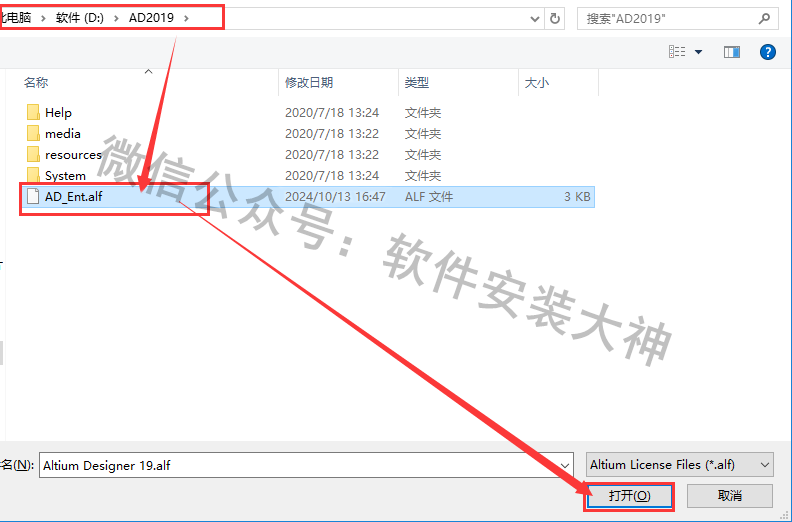Select the media folder icon
The height and width of the screenshot is (522, 792).
pos(33,133)
